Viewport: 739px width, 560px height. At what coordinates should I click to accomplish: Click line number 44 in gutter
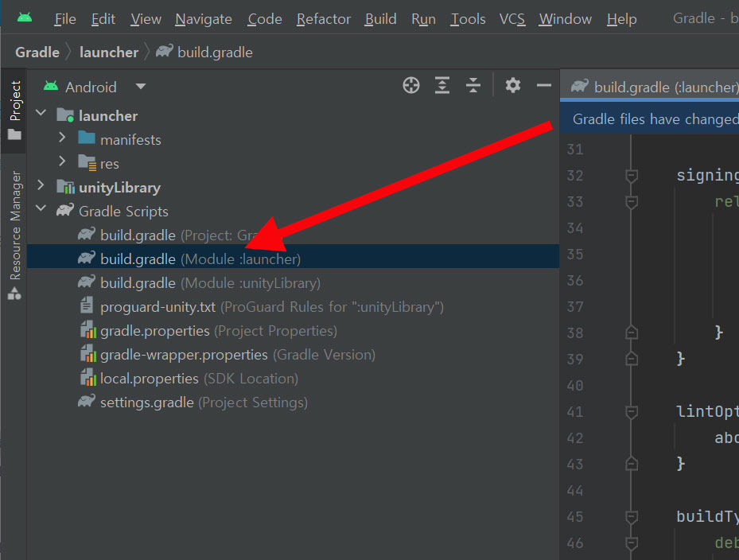575,491
